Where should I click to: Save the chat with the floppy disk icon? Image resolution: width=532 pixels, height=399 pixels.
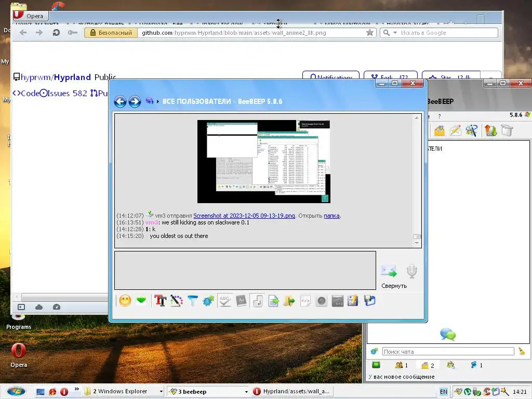(369, 301)
